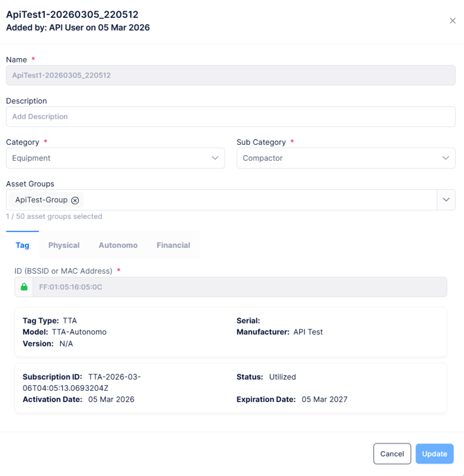Open the Asset Groups dropdown arrow

(446, 200)
